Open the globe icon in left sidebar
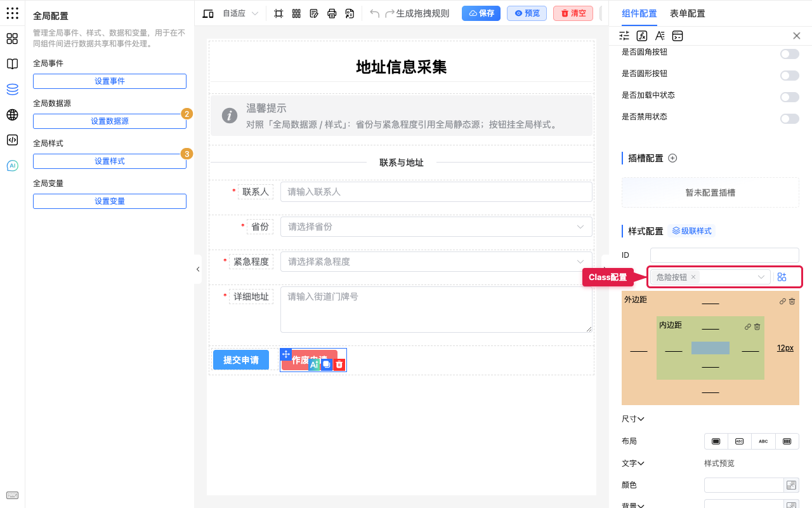Viewport: 812px width, 508px height. [12, 115]
